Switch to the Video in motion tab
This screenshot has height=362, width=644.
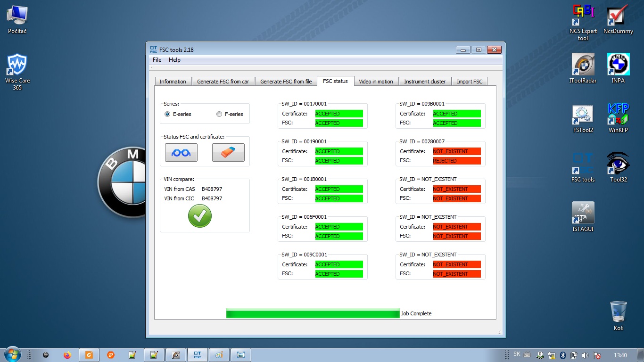376,82
